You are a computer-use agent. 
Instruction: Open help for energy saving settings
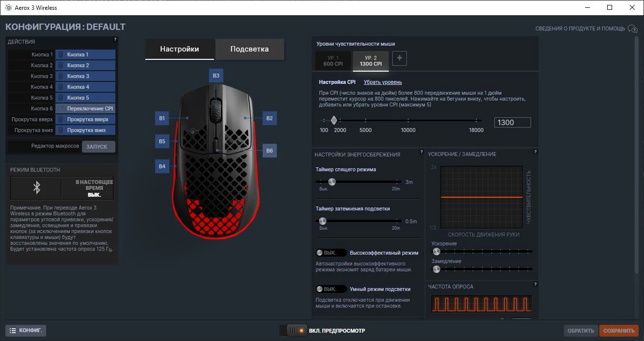click(x=422, y=152)
